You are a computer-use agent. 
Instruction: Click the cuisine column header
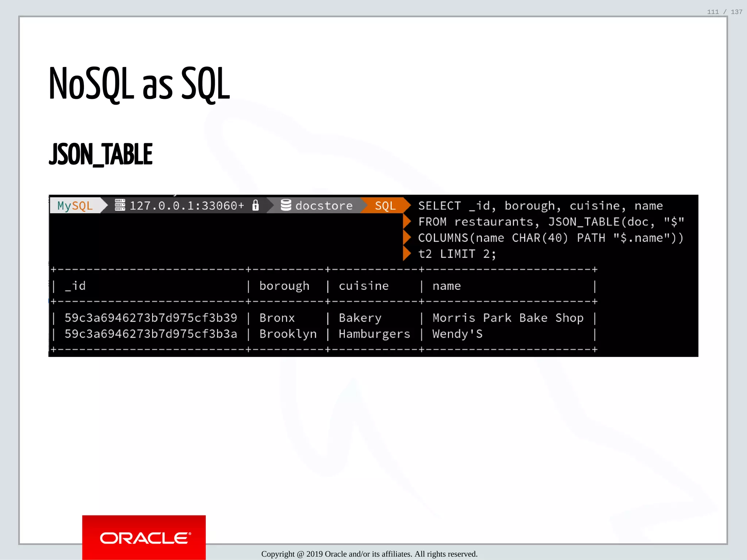(x=364, y=286)
